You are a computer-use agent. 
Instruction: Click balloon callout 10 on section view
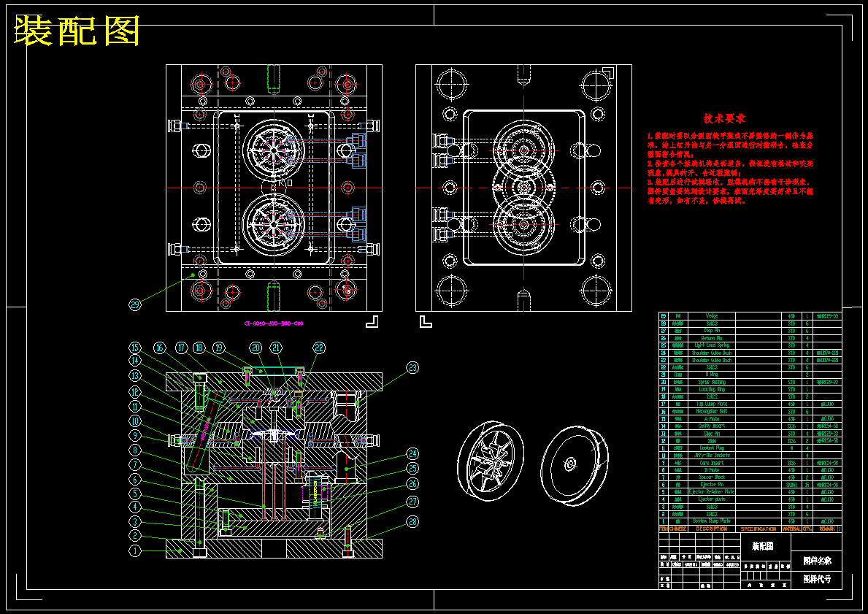135,421
